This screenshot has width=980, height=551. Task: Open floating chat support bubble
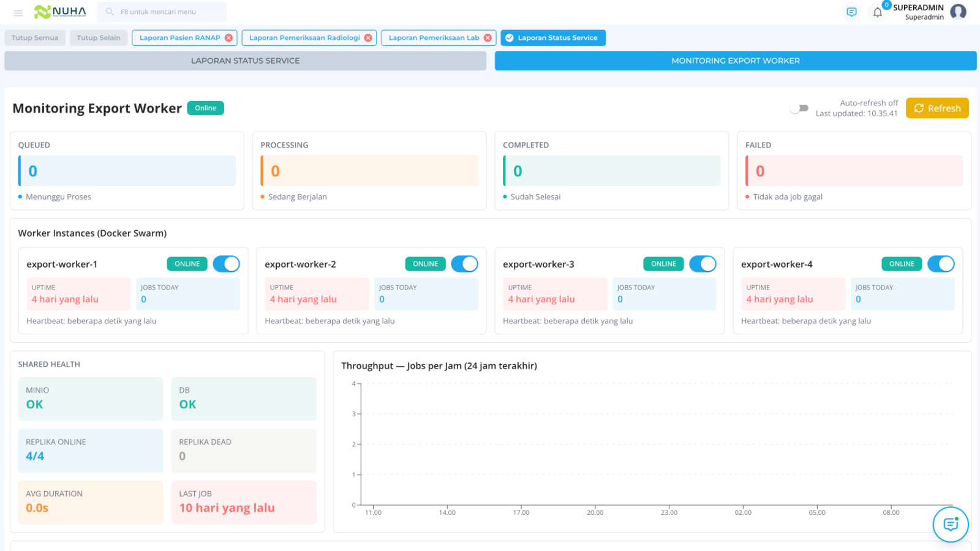coord(951,524)
